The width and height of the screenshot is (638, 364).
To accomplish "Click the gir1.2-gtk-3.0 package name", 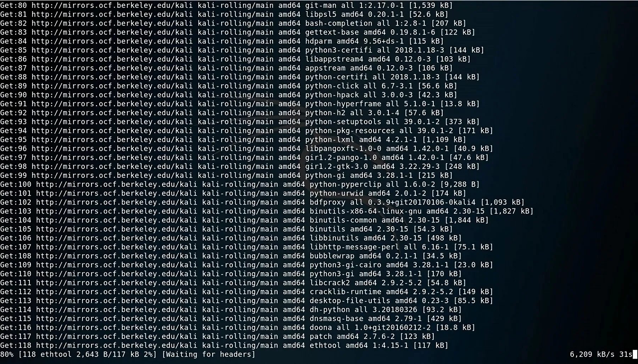I will click(336, 166).
